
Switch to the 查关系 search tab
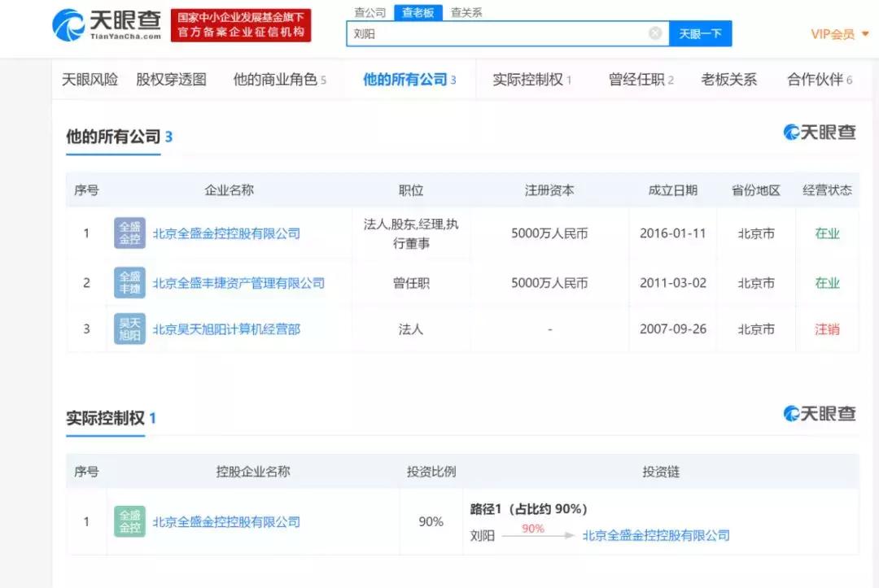[466, 11]
